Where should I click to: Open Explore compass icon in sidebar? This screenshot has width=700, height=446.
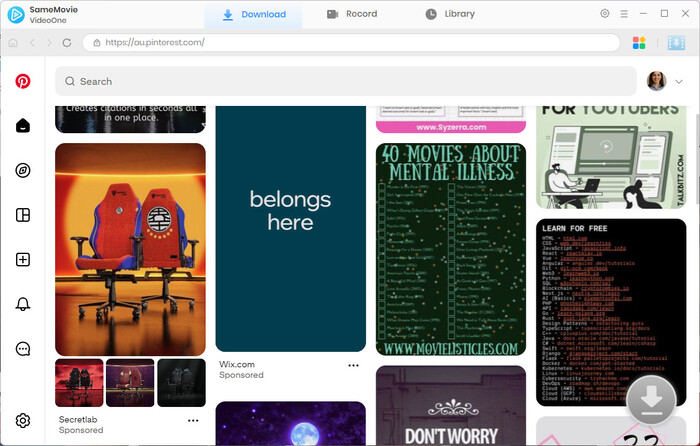click(x=22, y=170)
